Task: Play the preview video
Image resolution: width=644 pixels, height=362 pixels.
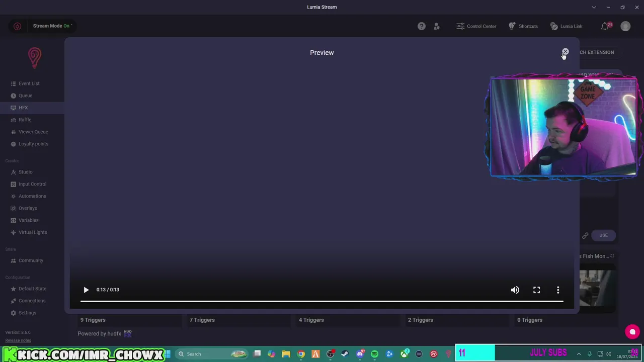Action: tap(86, 290)
